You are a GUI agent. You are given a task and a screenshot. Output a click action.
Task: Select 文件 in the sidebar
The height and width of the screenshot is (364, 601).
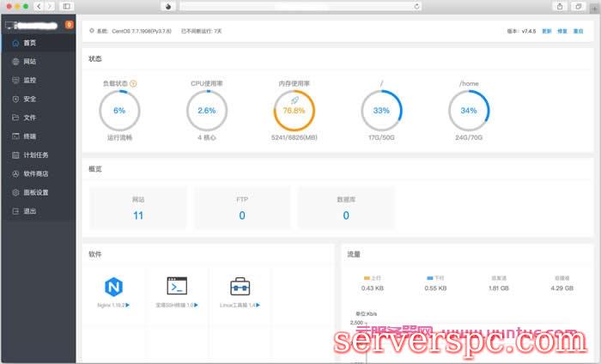coord(30,118)
